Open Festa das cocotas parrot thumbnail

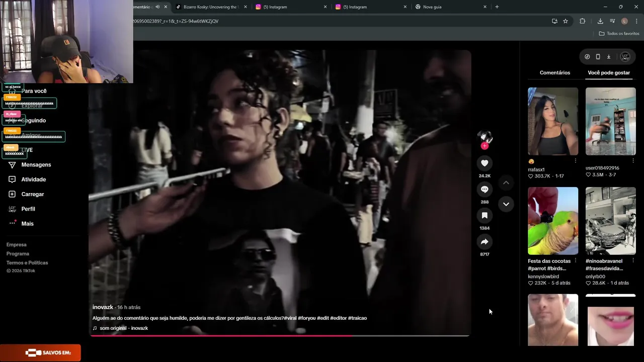(x=553, y=221)
